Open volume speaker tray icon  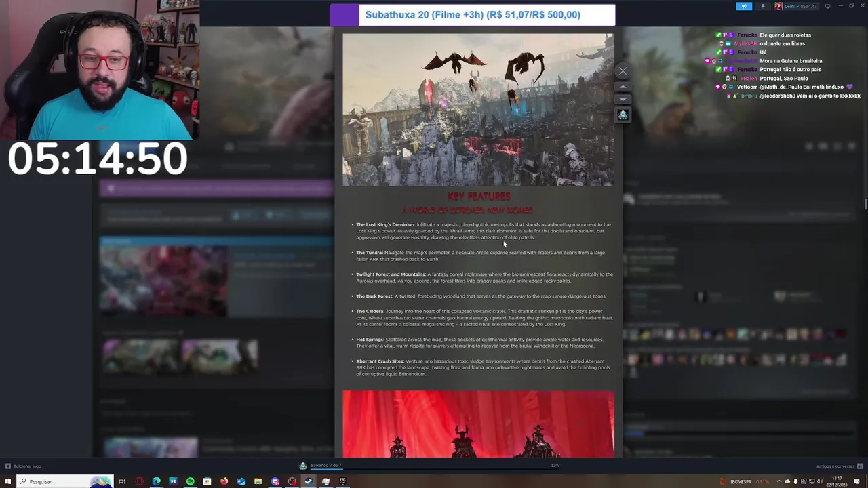(820, 481)
